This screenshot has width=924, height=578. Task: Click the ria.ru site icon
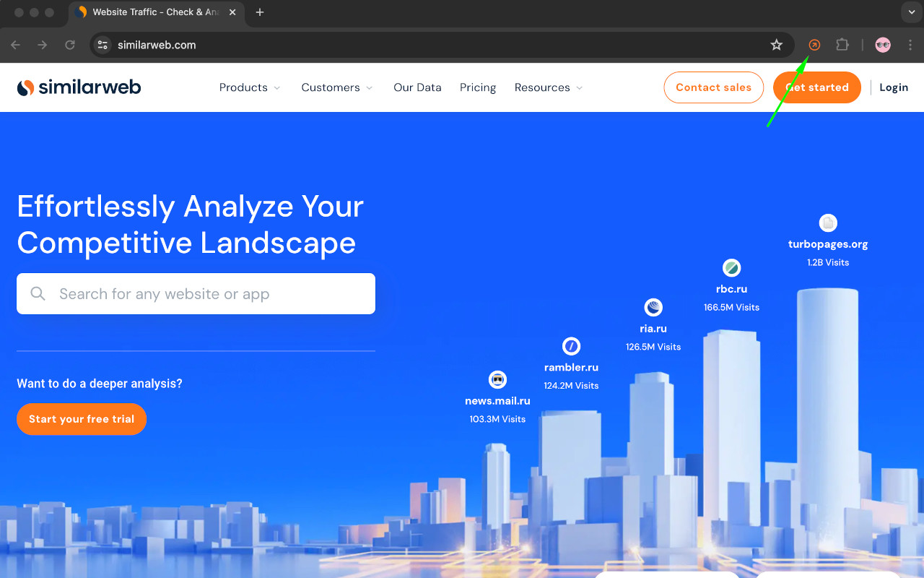653,308
